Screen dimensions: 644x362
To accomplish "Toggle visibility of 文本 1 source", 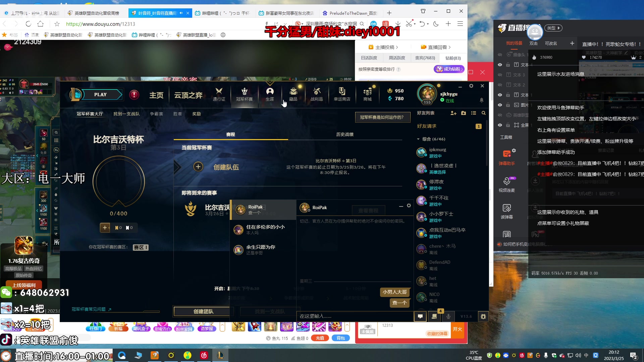I will [x=500, y=95].
